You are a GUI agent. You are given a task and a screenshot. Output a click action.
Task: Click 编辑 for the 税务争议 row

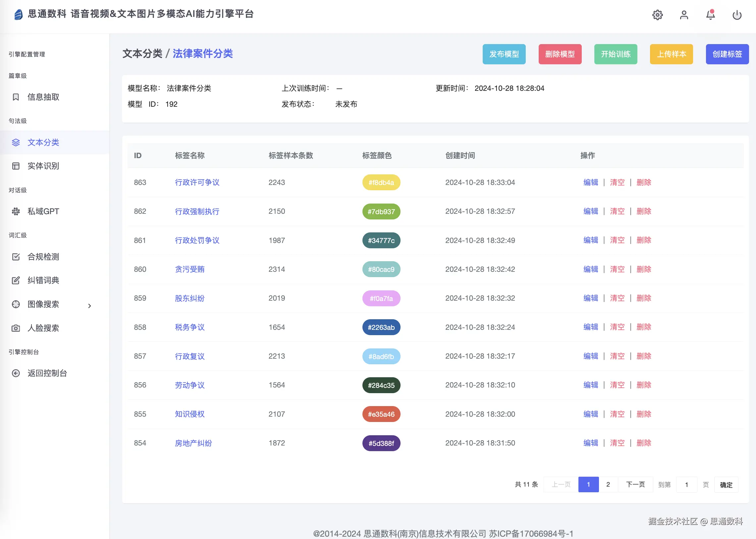[590, 327]
